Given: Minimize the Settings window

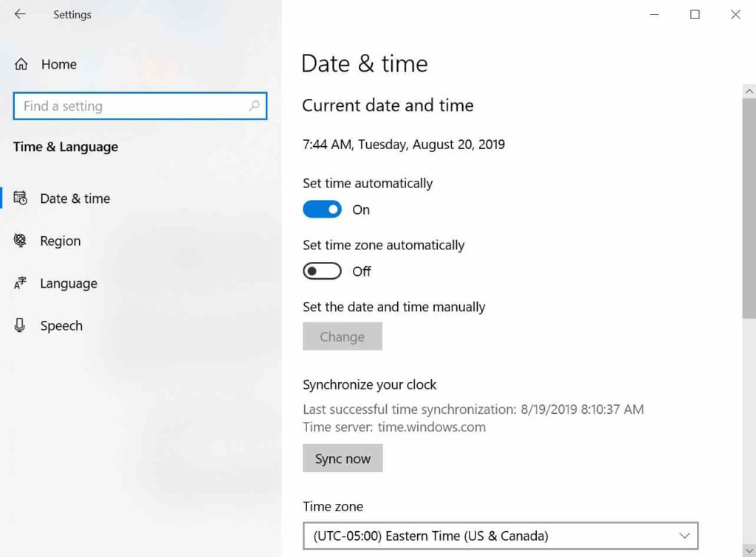Looking at the screenshot, I should point(654,15).
